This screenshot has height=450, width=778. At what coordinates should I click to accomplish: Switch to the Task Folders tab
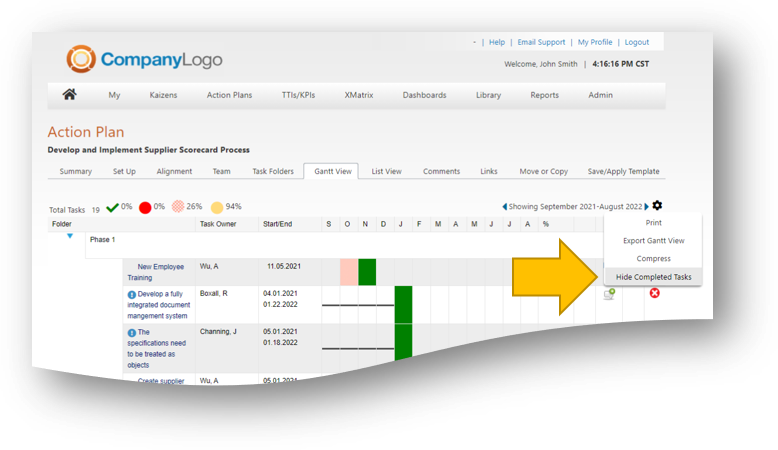tap(273, 171)
